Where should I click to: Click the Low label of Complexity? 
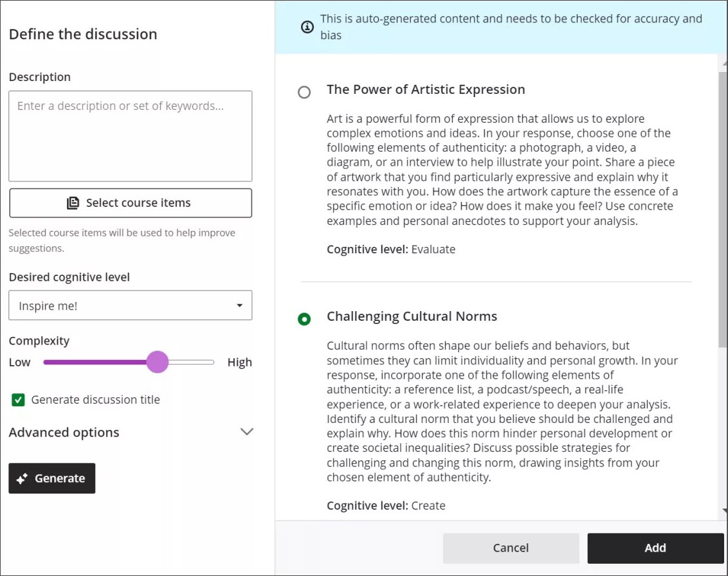(19, 362)
